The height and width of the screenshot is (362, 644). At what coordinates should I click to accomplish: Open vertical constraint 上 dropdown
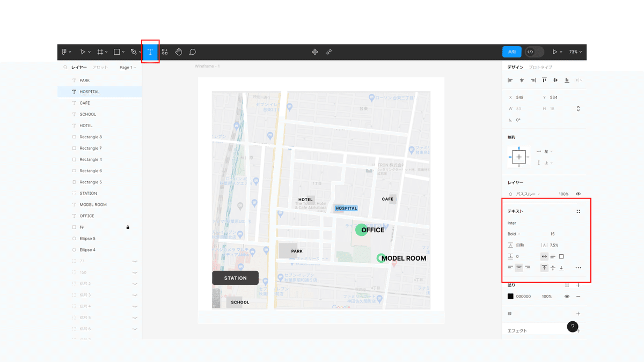548,162
